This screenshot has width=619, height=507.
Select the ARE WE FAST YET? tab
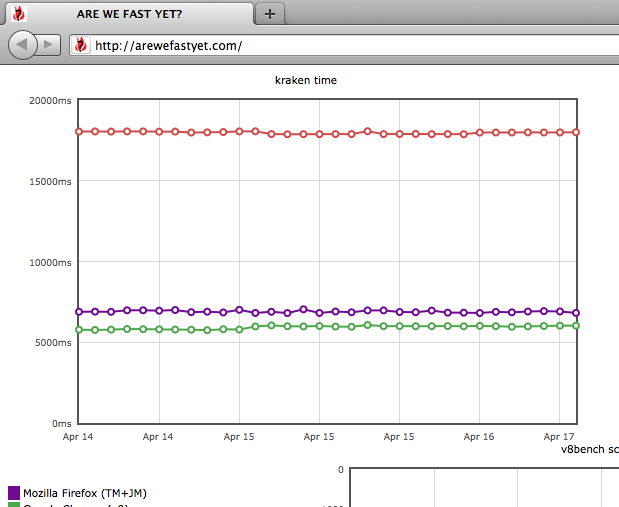point(129,14)
